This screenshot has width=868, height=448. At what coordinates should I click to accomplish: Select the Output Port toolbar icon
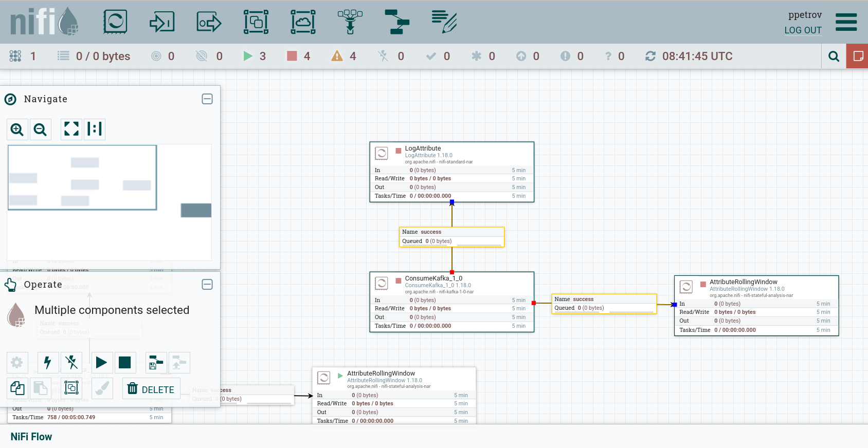[x=209, y=22]
